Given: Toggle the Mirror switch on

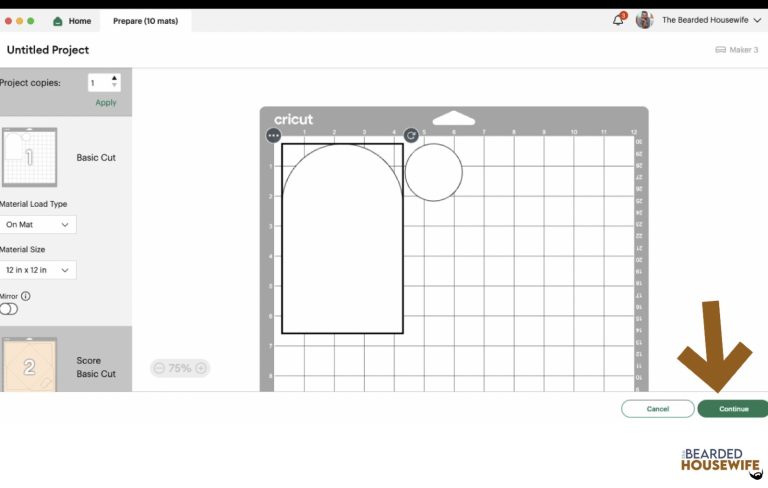Looking at the screenshot, I should pyautogui.click(x=9, y=309).
